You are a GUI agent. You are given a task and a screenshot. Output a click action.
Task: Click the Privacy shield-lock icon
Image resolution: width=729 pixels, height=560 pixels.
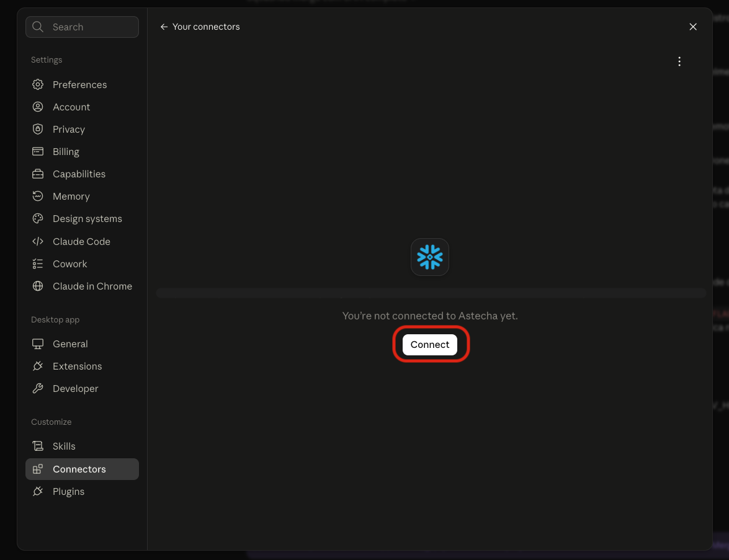click(x=38, y=129)
